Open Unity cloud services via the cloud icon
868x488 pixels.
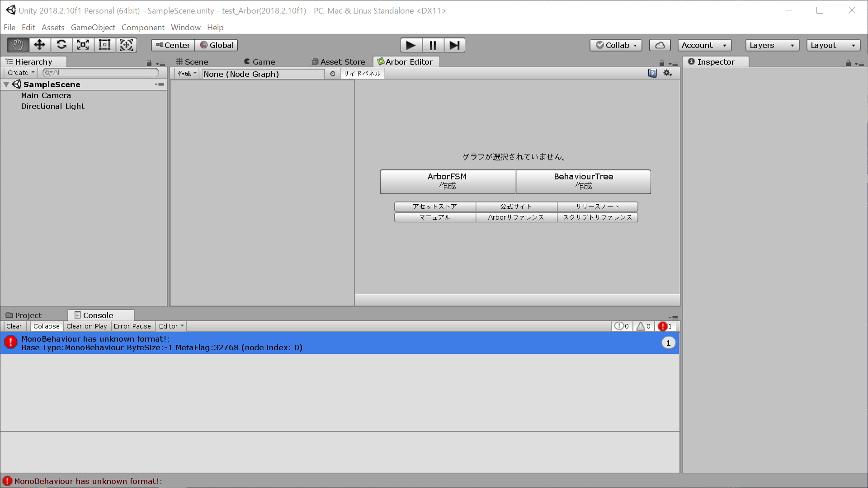[x=660, y=45]
